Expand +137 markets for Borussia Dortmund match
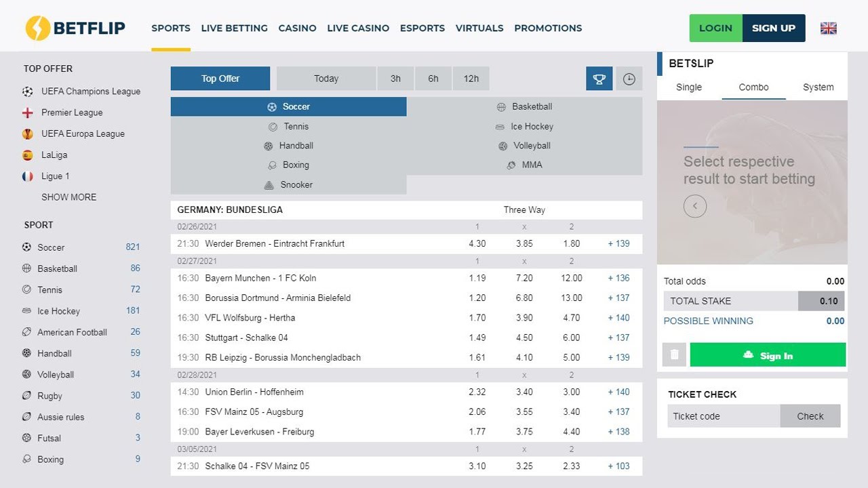 (618, 298)
